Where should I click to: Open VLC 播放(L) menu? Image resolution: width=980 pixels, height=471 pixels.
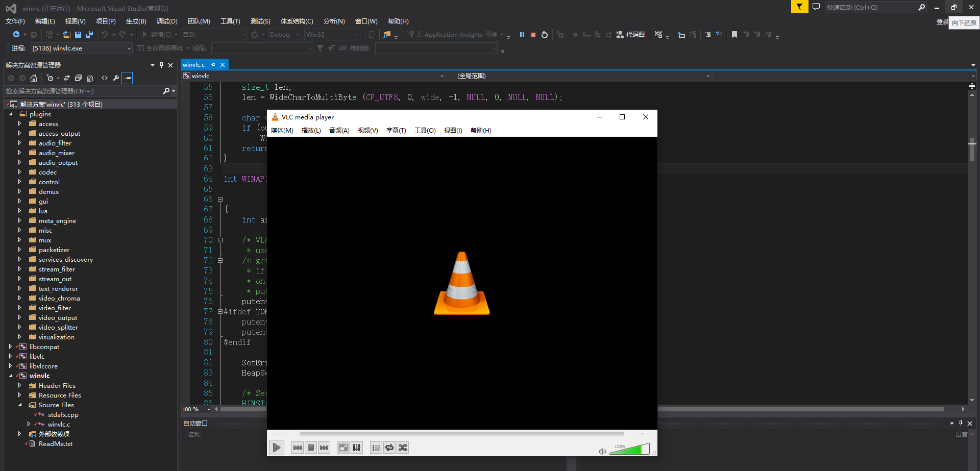311,131
